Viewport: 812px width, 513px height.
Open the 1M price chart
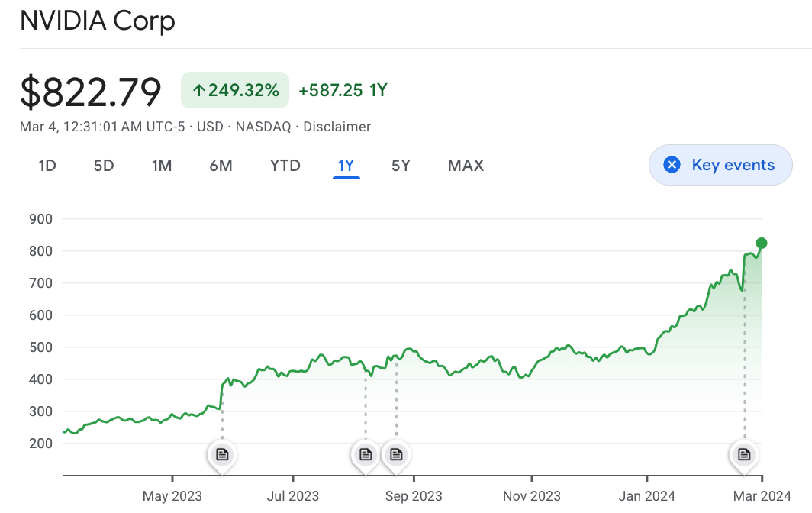point(162,165)
